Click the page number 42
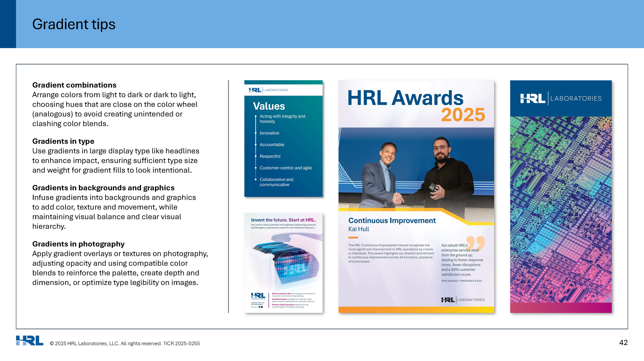The height and width of the screenshot is (361, 644). pyautogui.click(x=623, y=342)
